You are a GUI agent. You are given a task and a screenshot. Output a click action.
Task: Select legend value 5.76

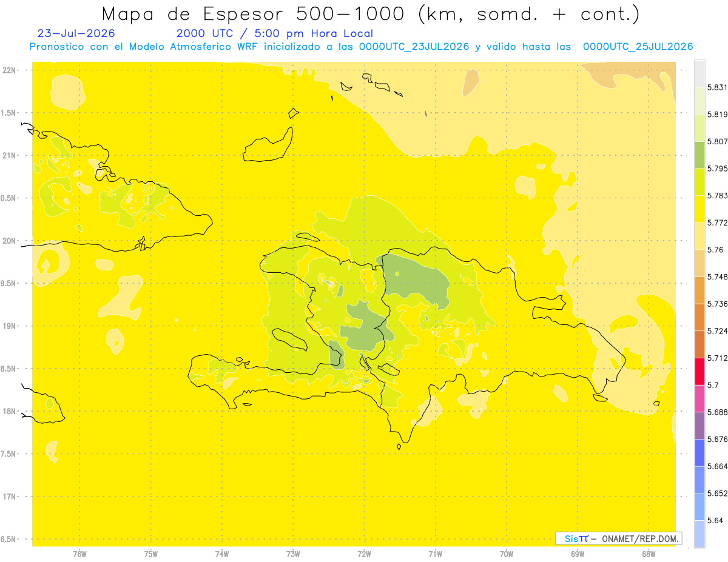click(714, 250)
